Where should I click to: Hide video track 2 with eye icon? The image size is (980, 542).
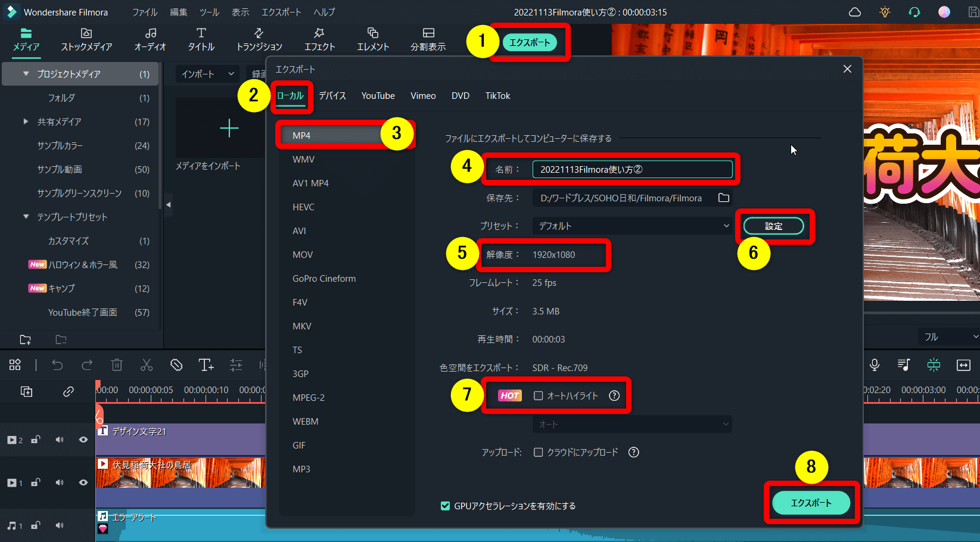click(83, 440)
